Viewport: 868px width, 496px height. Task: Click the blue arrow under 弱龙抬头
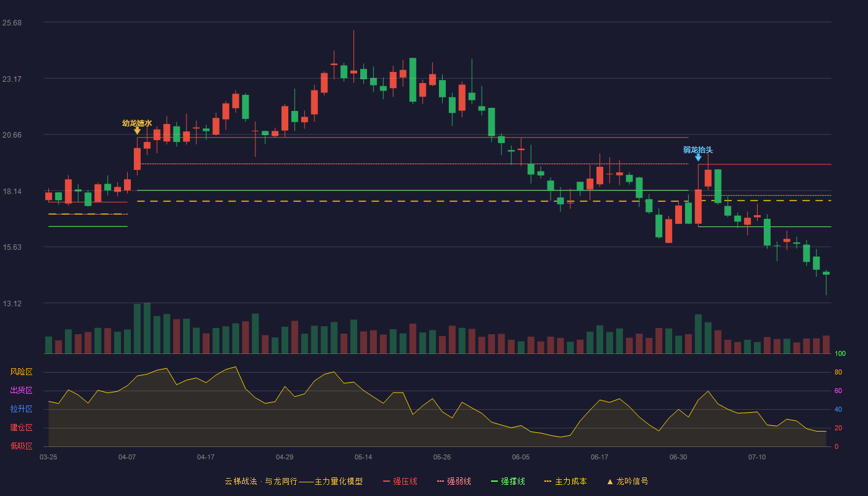point(698,157)
